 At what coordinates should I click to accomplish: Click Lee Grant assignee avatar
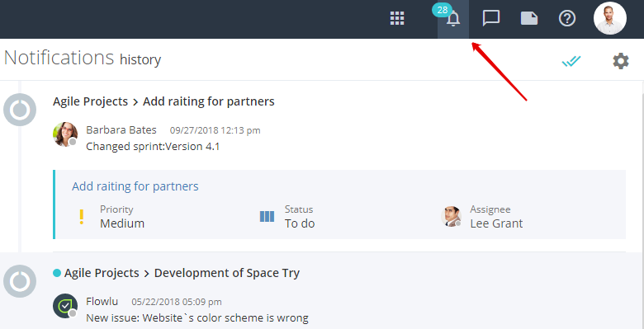coord(451,216)
